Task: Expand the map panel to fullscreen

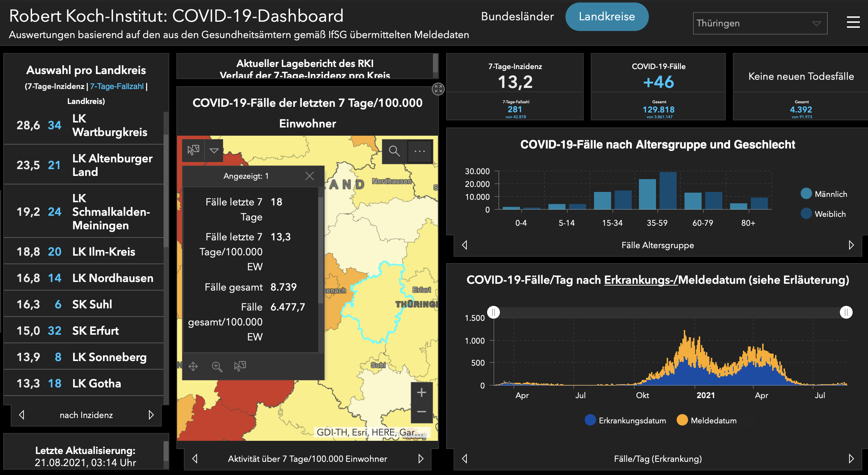Action: click(x=438, y=89)
